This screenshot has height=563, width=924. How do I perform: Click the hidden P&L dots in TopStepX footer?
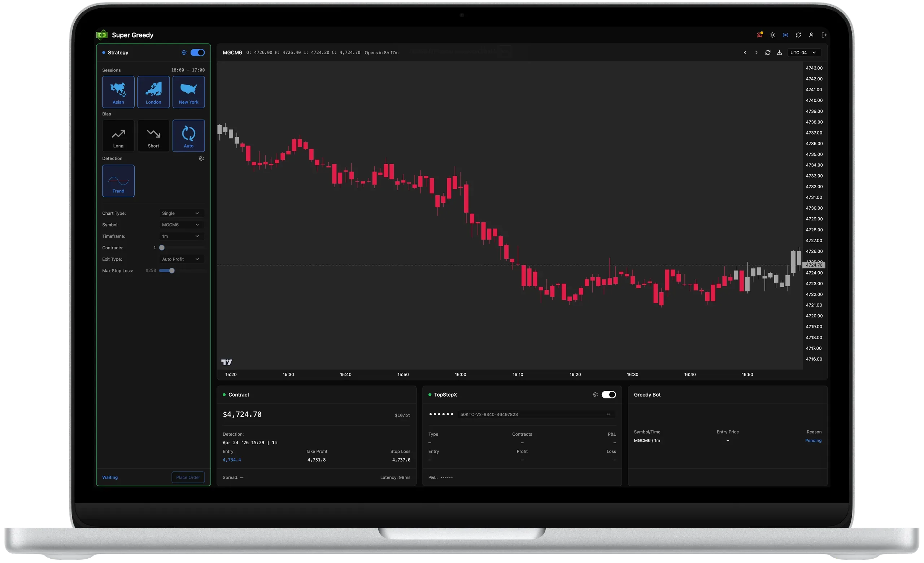coord(446,477)
